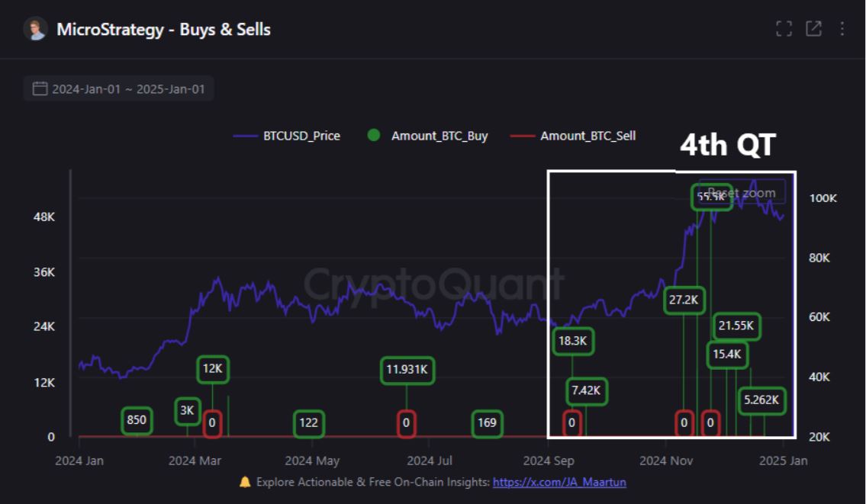
Task: Select the 11.931K buy data label
Action: coord(407,370)
